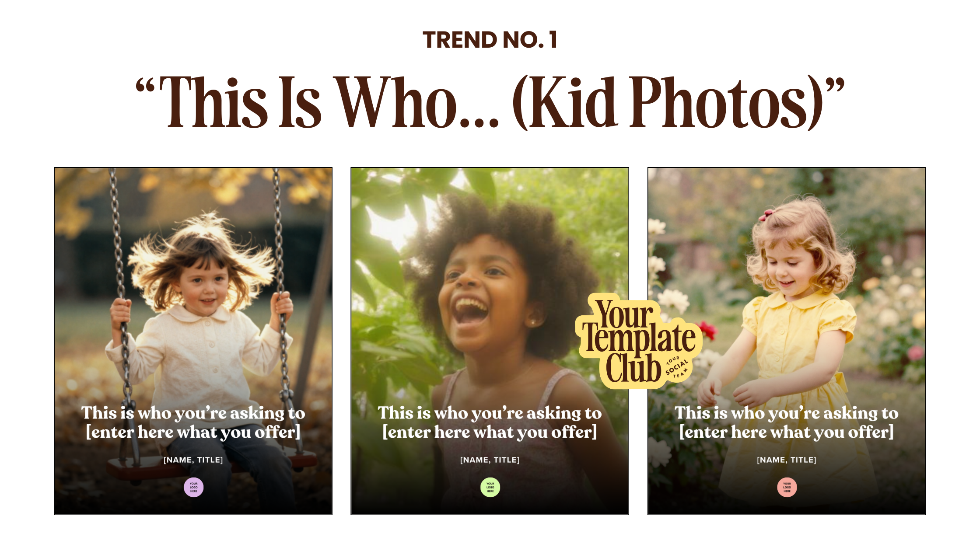Click [NAME, TITLE] on the third template
Viewport: 980px width, 551px height.
[x=787, y=460]
